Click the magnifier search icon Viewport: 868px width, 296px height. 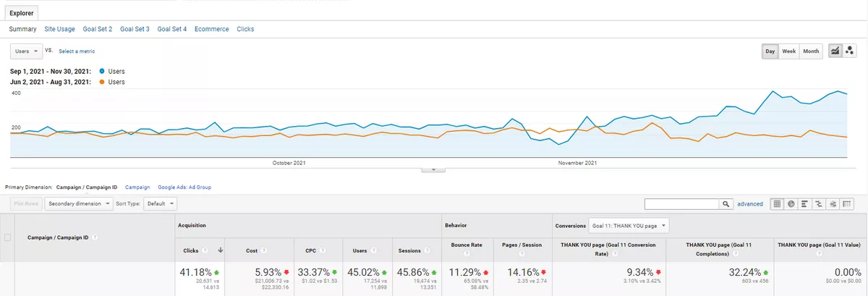tap(726, 204)
